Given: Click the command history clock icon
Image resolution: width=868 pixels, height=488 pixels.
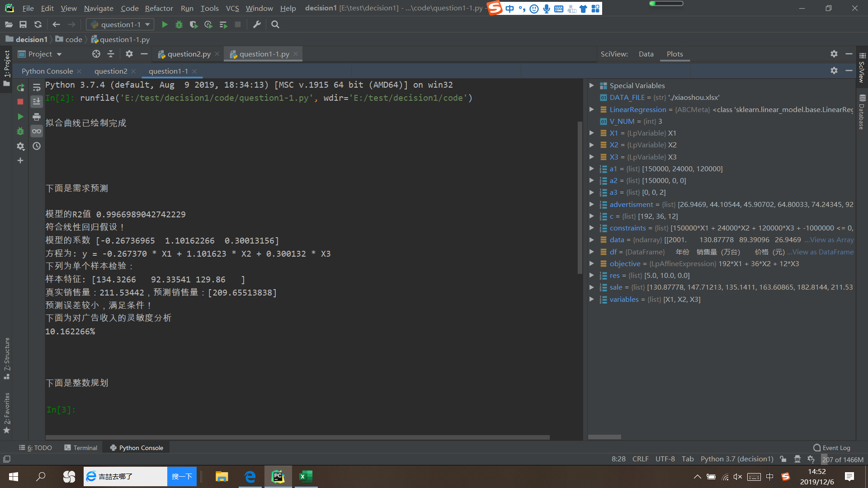Looking at the screenshot, I should tap(37, 146).
